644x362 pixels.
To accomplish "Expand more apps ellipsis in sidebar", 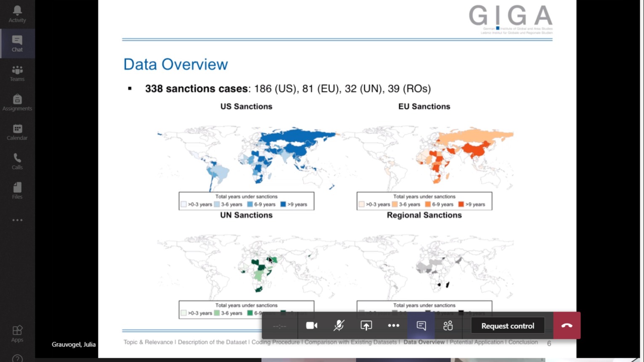I will (x=17, y=220).
